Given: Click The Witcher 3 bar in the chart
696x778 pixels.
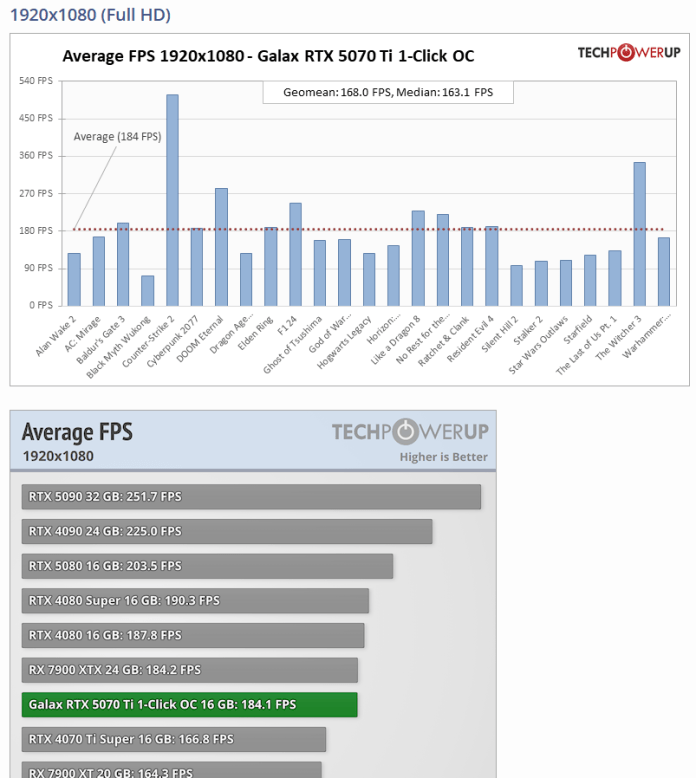Looking at the screenshot, I should [639, 234].
